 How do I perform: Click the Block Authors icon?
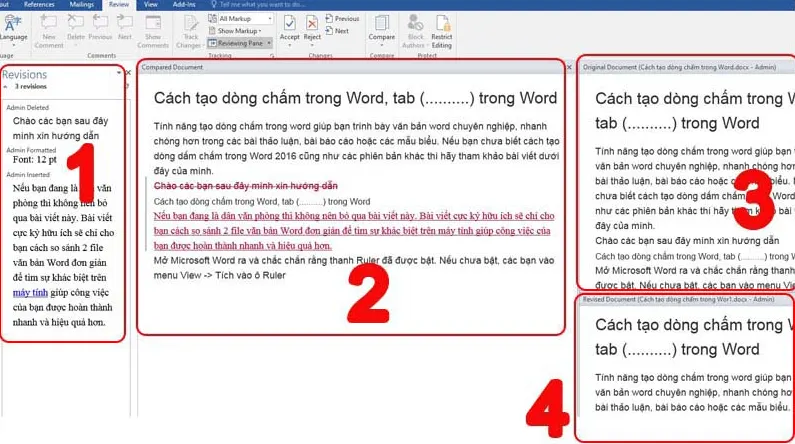(415, 23)
